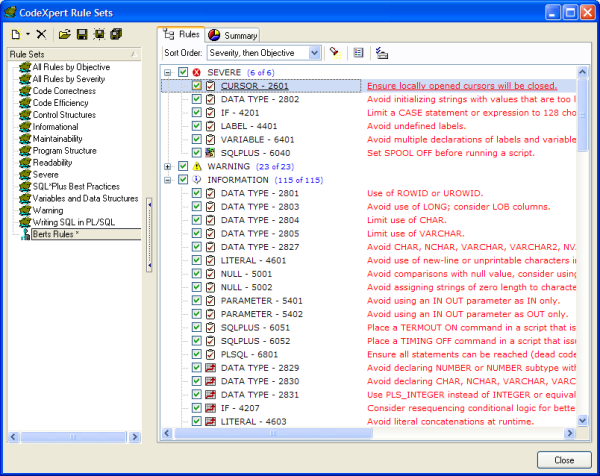600x476 pixels.
Task: Click the DATA TYPE - 2829 efficiency icon
Action: [x=210, y=368]
